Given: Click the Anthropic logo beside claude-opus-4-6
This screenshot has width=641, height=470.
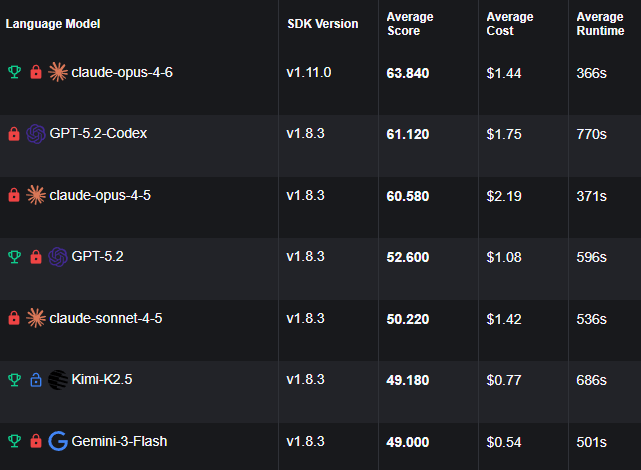Looking at the screenshot, I should point(58,72).
